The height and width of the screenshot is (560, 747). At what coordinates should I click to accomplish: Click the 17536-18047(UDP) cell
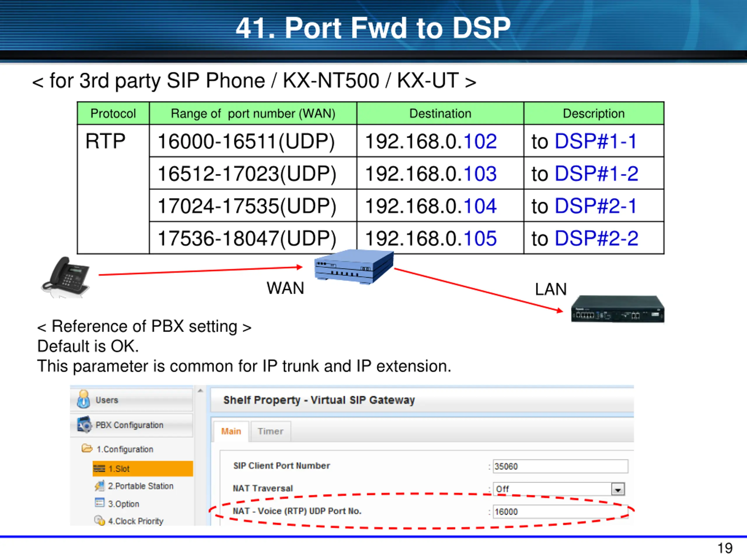click(253, 238)
